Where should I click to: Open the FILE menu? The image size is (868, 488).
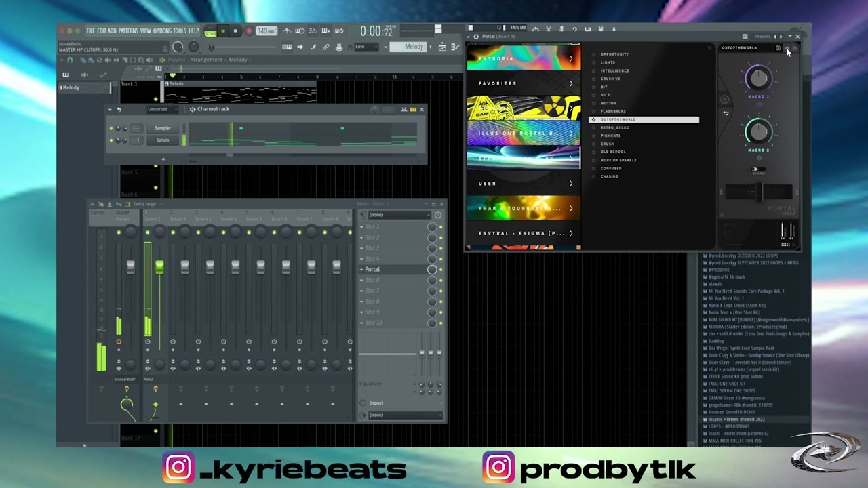click(x=90, y=31)
